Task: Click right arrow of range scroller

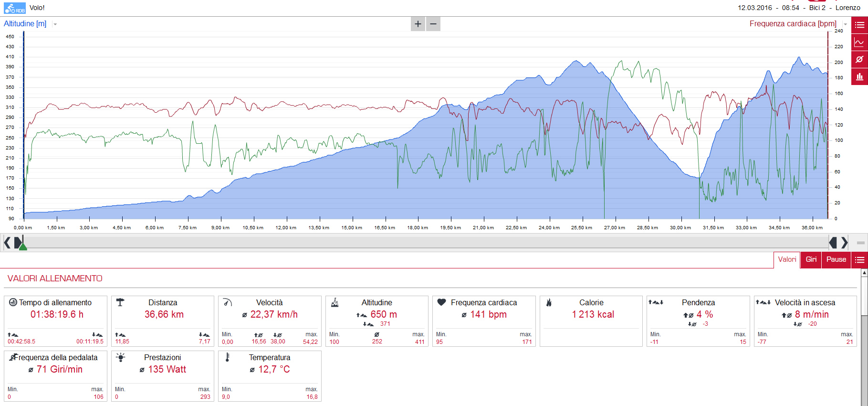Action: [x=844, y=243]
